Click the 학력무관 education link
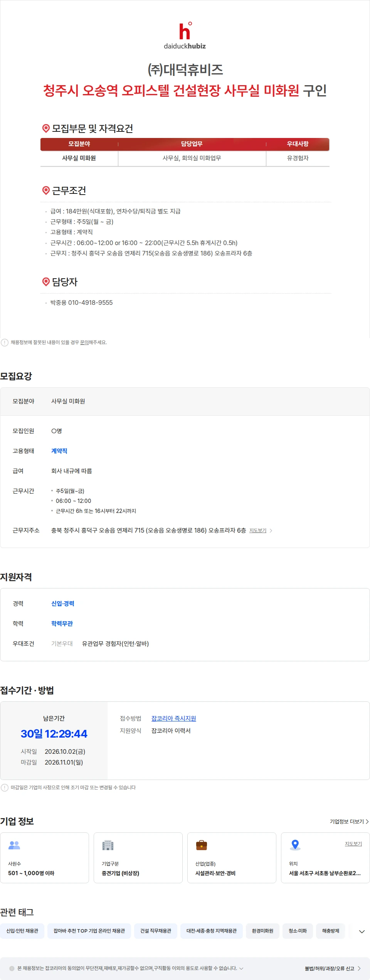370x980 pixels. [x=62, y=624]
